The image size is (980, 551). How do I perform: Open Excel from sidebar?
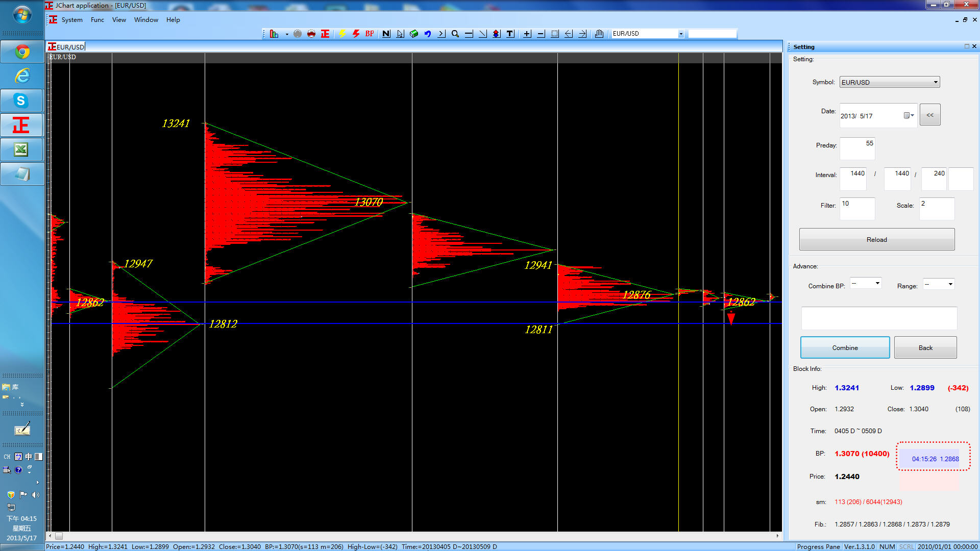pos(22,149)
